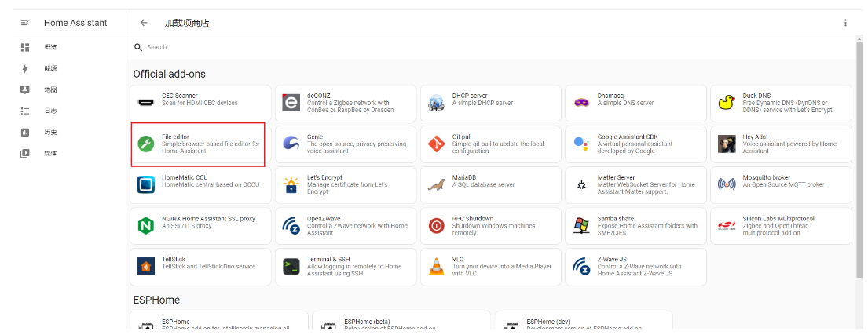Screen dimensions: 868x335
Task: Click the Dnsmasq mask icon
Action: tap(581, 103)
